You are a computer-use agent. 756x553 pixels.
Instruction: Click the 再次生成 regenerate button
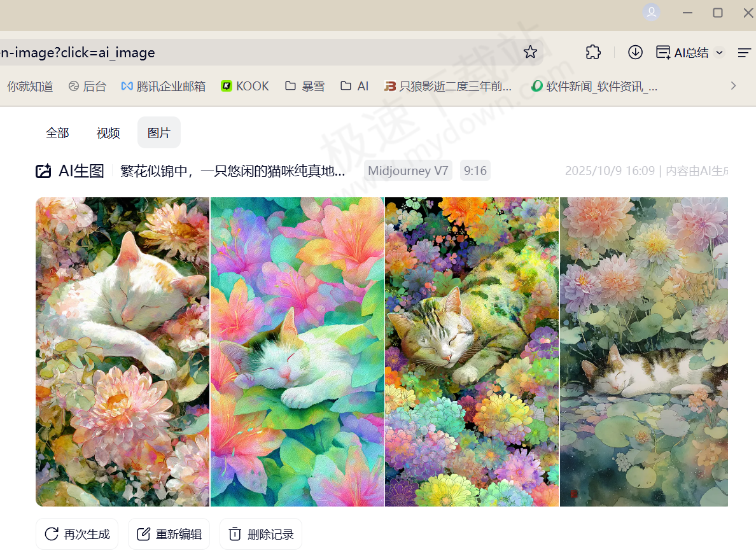coord(77,534)
